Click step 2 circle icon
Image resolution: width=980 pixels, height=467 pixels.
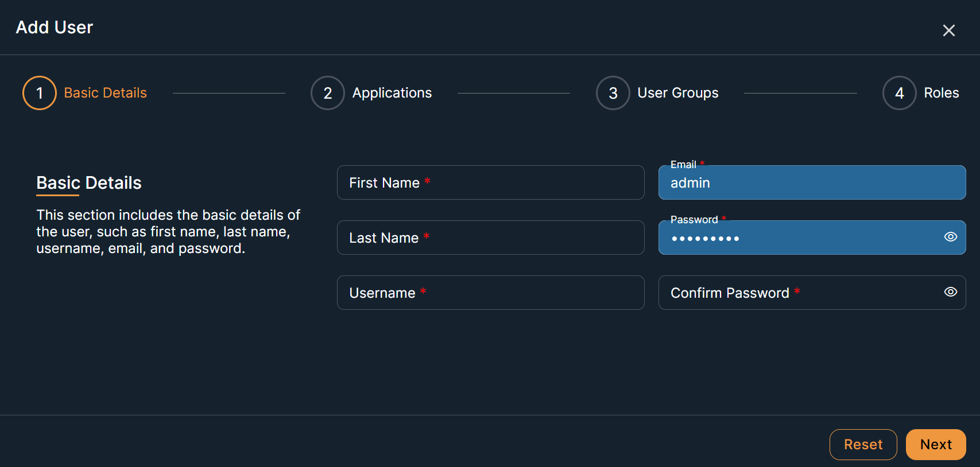point(327,93)
